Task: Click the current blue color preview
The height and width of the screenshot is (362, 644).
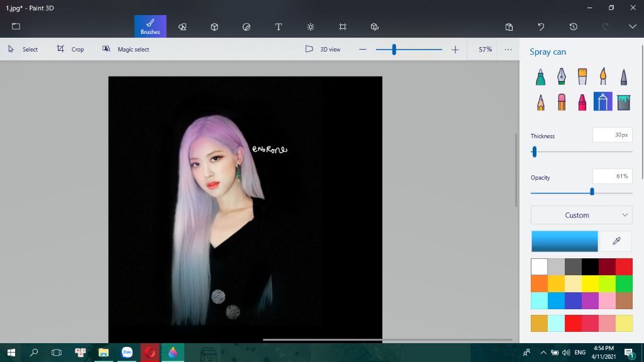Action: click(565, 241)
